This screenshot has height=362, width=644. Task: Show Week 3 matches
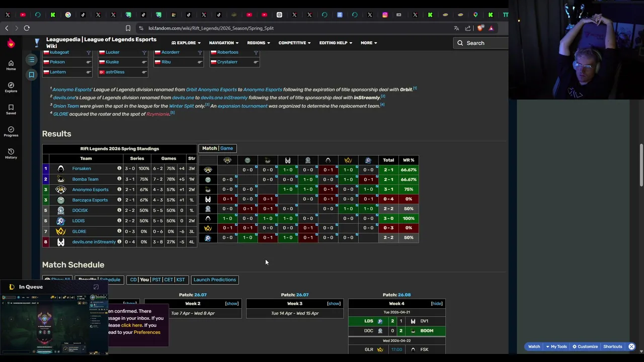click(x=334, y=304)
